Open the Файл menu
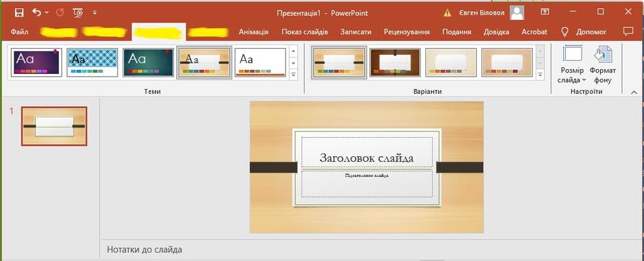This screenshot has width=644, height=261. 20,32
